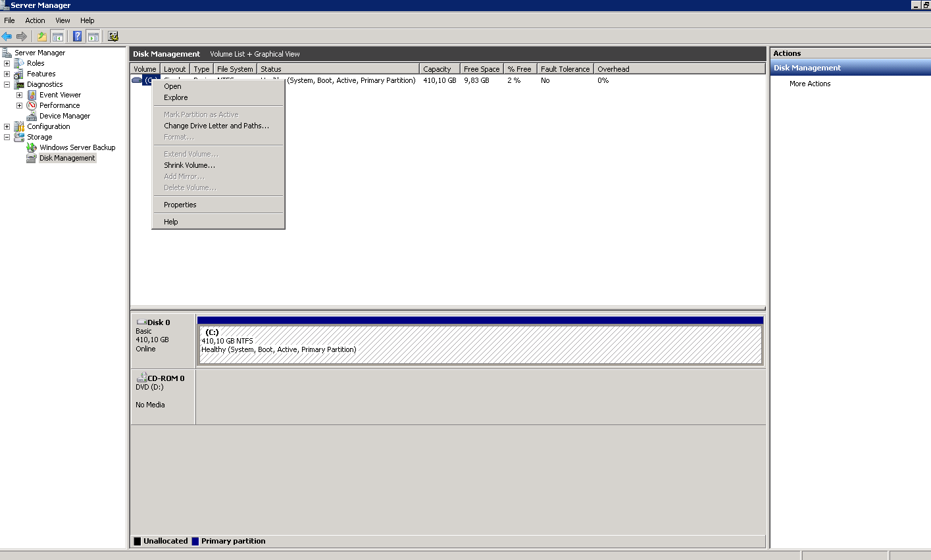Click the Windows Server Backup icon
The height and width of the screenshot is (560, 931).
[32, 147]
